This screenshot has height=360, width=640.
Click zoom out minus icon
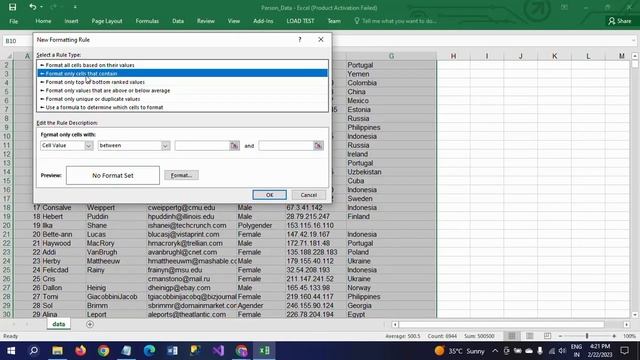click(560, 336)
